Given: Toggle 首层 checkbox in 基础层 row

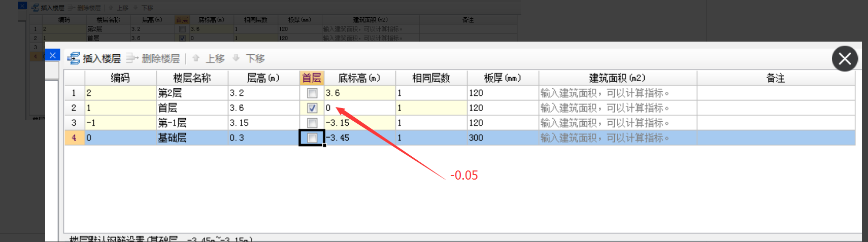Looking at the screenshot, I should tap(312, 138).
